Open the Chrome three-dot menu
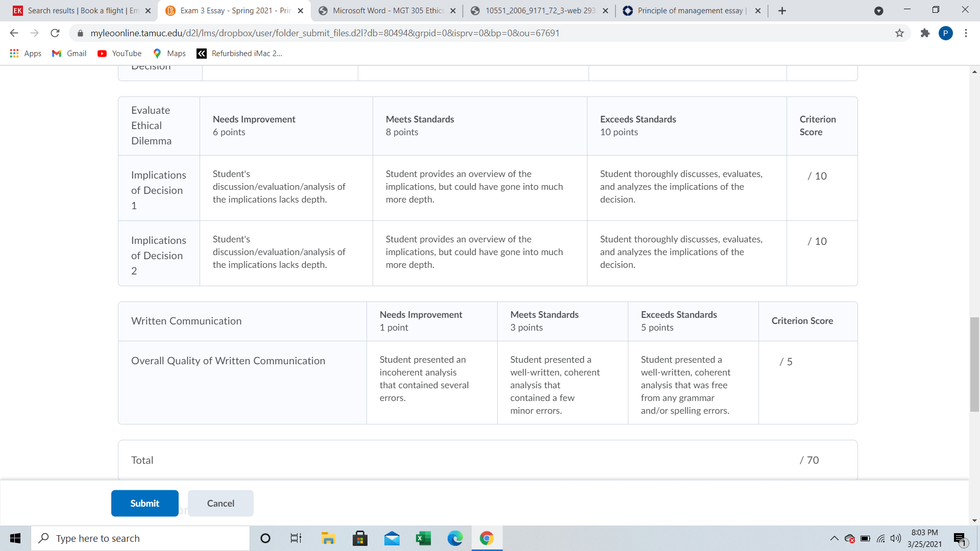The image size is (980, 551). click(x=966, y=33)
